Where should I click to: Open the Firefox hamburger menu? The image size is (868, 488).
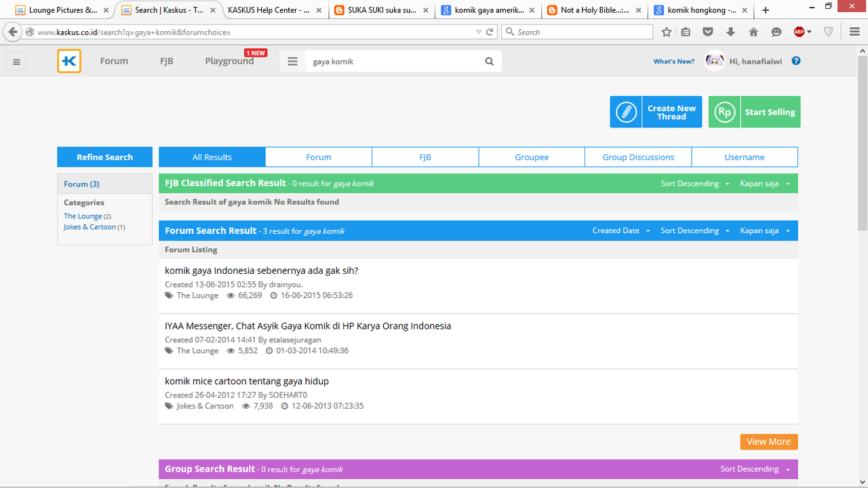tap(855, 32)
